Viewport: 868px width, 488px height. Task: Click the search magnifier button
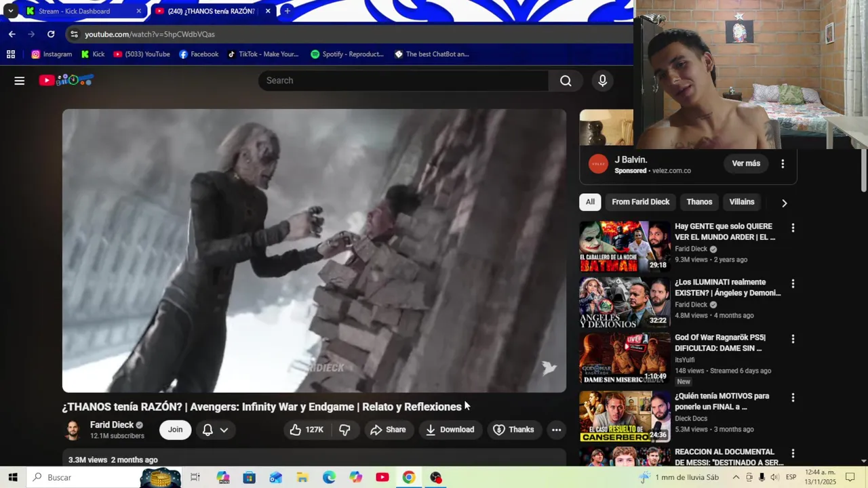[566, 81]
